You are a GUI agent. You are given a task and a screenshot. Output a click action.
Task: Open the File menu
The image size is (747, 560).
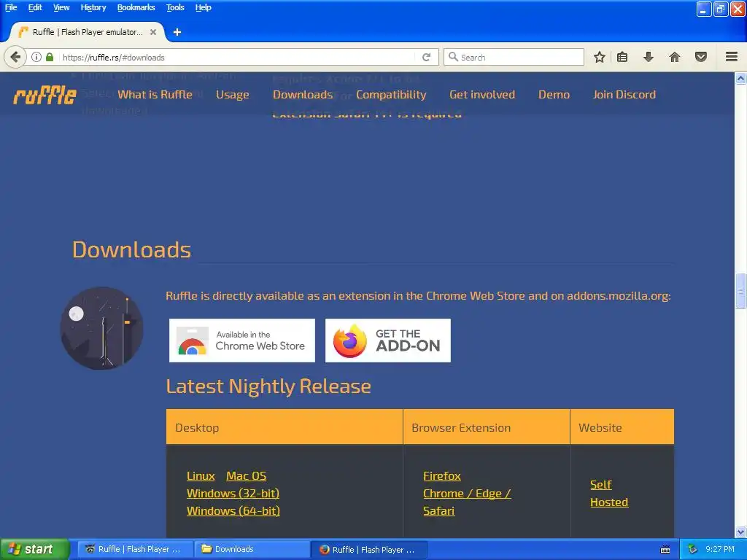pyautogui.click(x=11, y=7)
